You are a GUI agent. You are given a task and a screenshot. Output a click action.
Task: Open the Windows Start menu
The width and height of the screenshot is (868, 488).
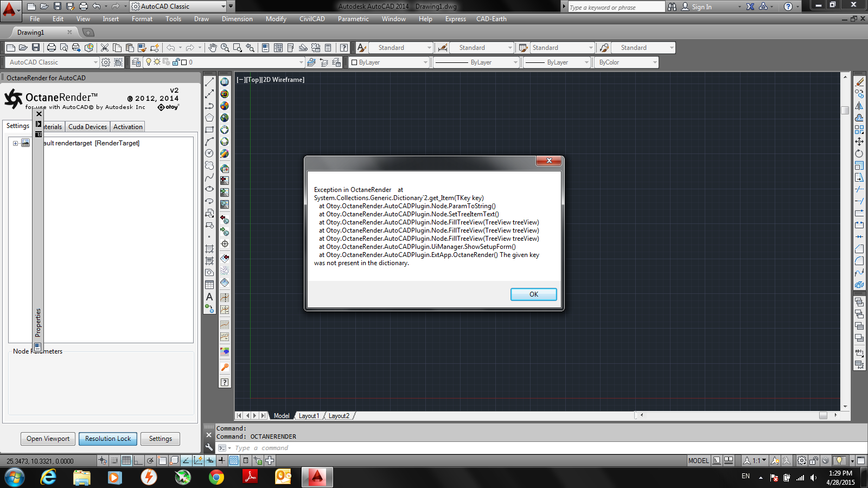coord(15,477)
